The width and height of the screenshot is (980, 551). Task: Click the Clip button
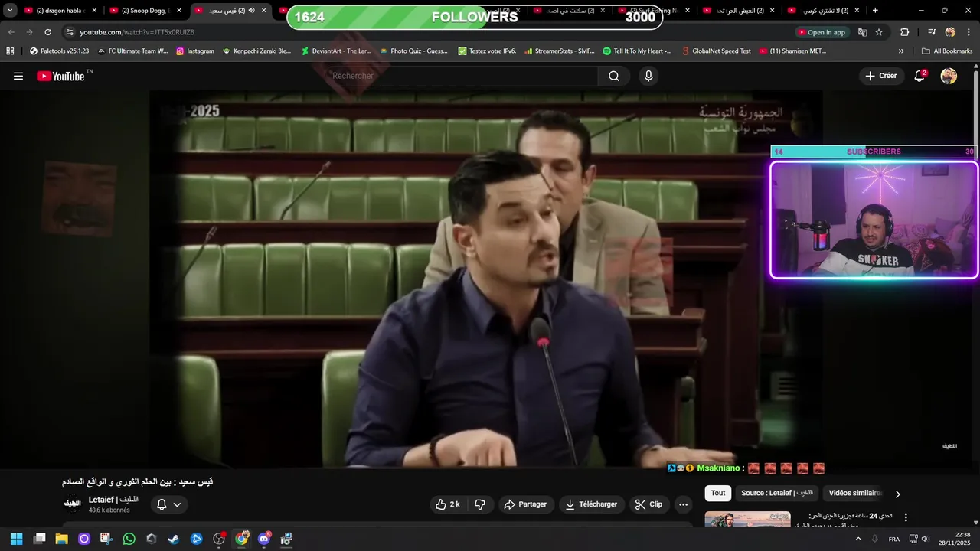click(649, 504)
